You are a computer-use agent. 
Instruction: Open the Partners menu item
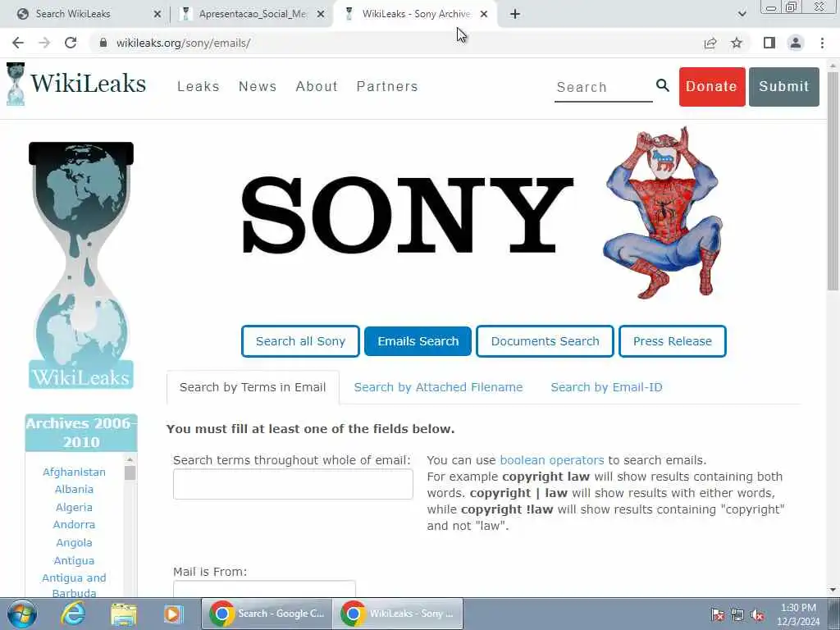(387, 86)
